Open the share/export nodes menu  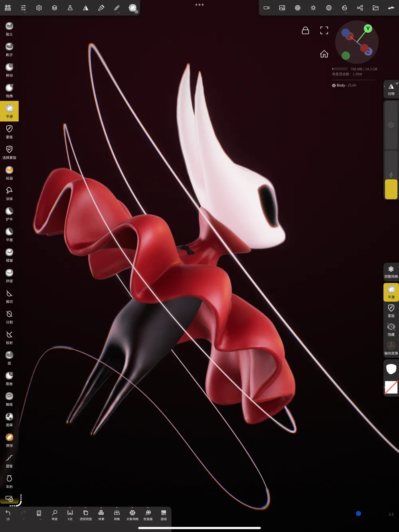point(360,8)
